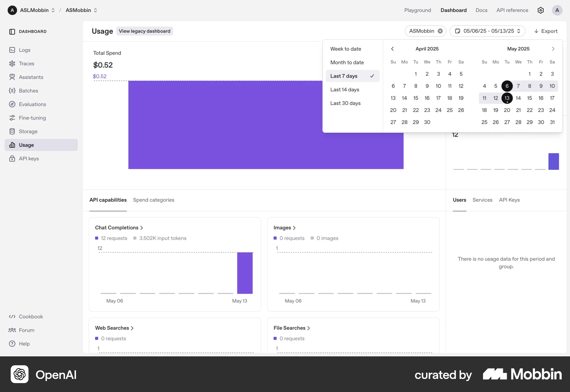Click View legacy dashboard button
Screen dimensions: 570x392
[145, 31]
